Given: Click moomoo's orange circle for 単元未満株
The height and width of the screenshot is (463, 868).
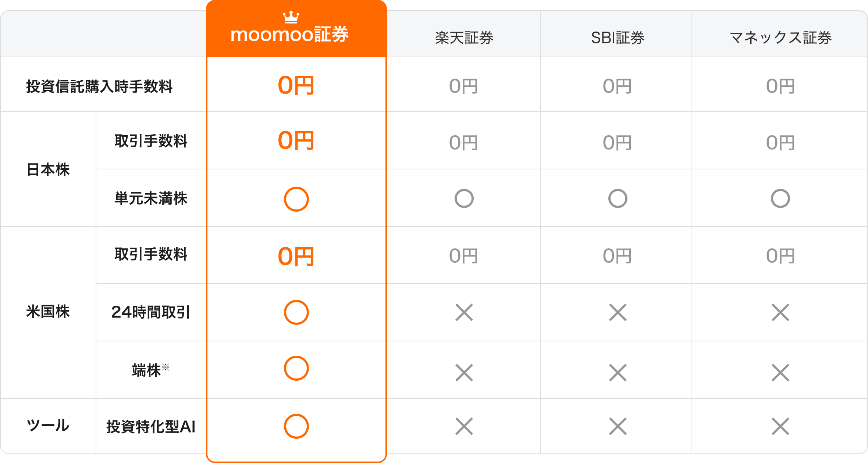Looking at the screenshot, I should coord(296,199).
